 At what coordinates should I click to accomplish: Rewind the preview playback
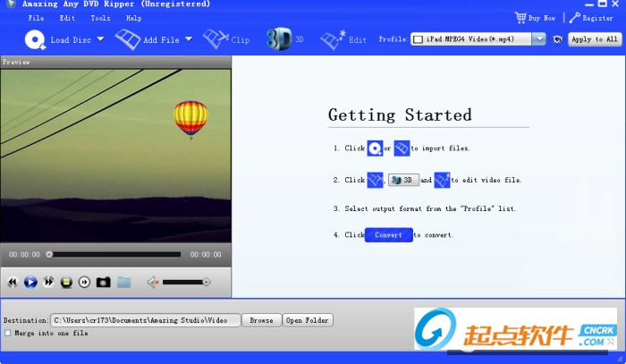coord(13,283)
